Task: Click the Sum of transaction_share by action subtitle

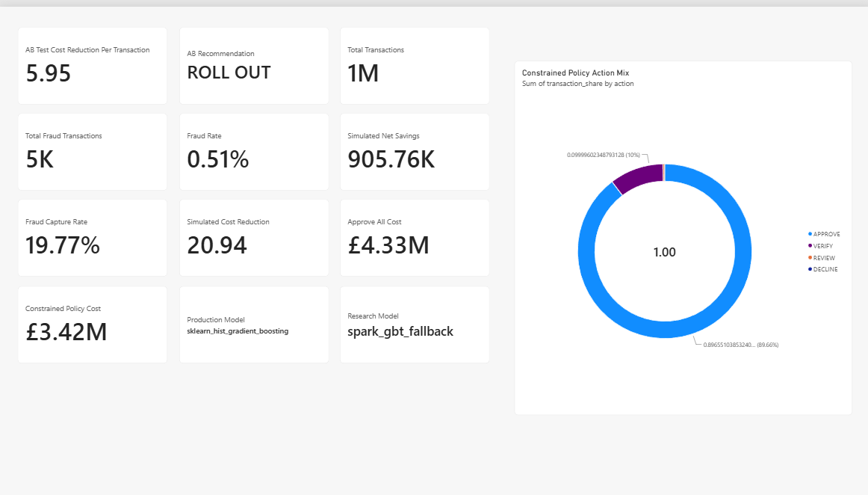Action: [577, 84]
